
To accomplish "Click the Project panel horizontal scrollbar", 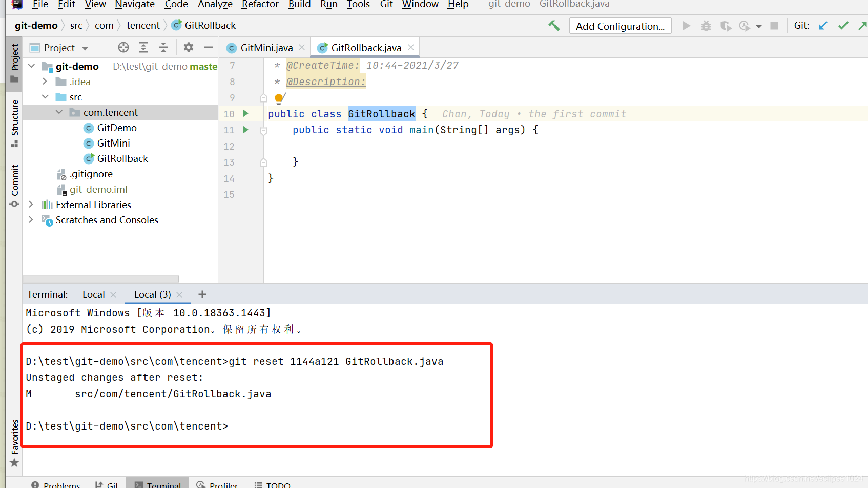I will (x=101, y=279).
